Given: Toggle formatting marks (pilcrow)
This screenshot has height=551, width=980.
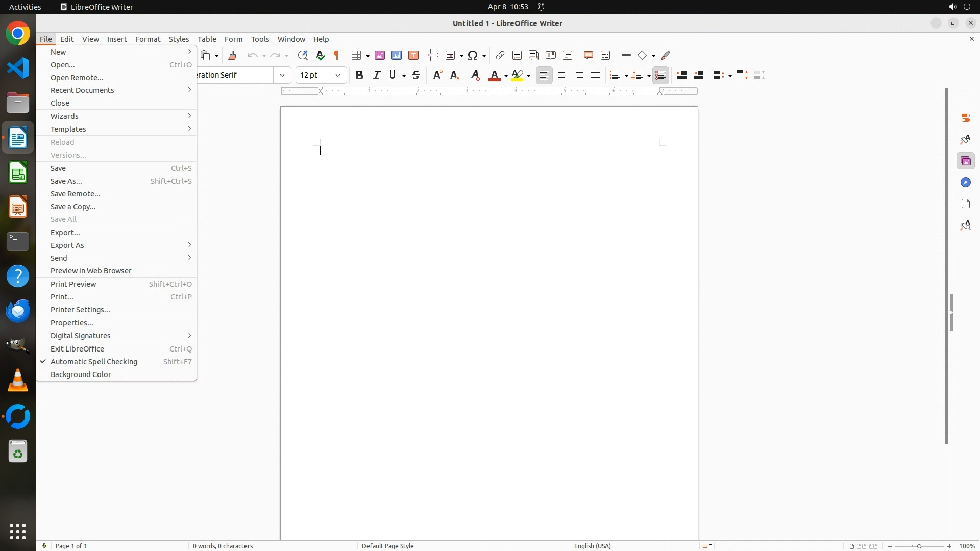Looking at the screenshot, I should click(336, 55).
